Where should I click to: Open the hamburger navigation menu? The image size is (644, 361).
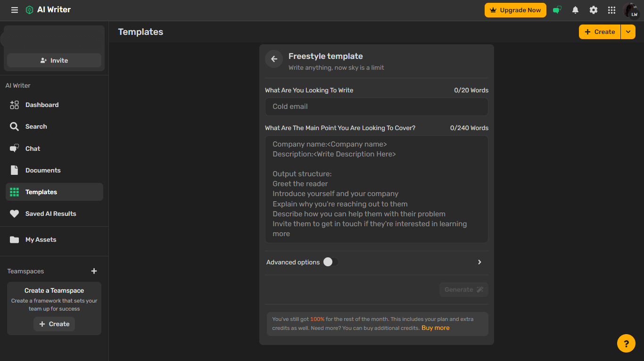pos(15,10)
